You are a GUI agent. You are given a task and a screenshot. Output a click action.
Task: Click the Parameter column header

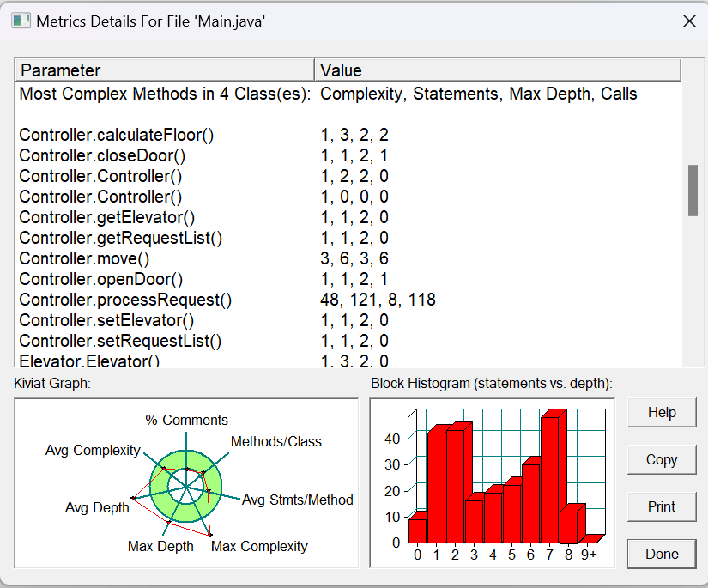pyautogui.click(x=165, y=70)
